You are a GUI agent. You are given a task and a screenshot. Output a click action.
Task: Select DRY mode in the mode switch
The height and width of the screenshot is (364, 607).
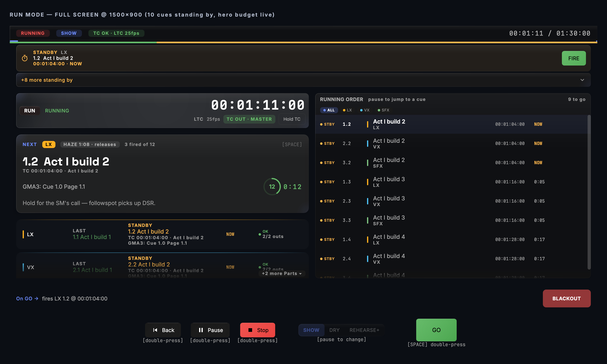coord(334,330)
